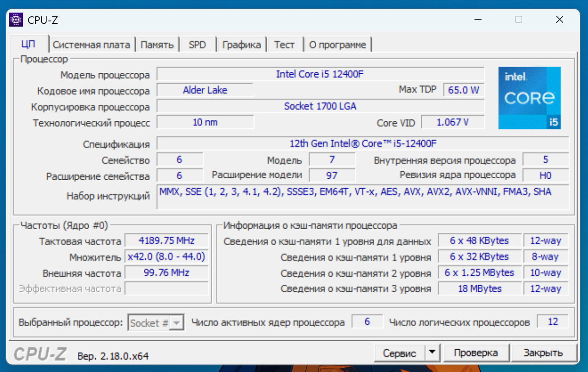
Task: Switch to the ЦП tab
Action: (28, 44)
